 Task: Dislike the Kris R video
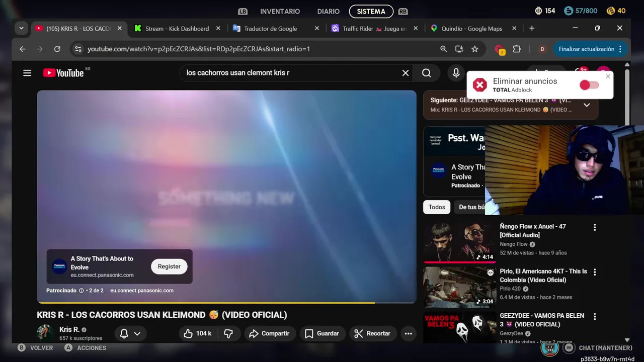pos(228,333)
